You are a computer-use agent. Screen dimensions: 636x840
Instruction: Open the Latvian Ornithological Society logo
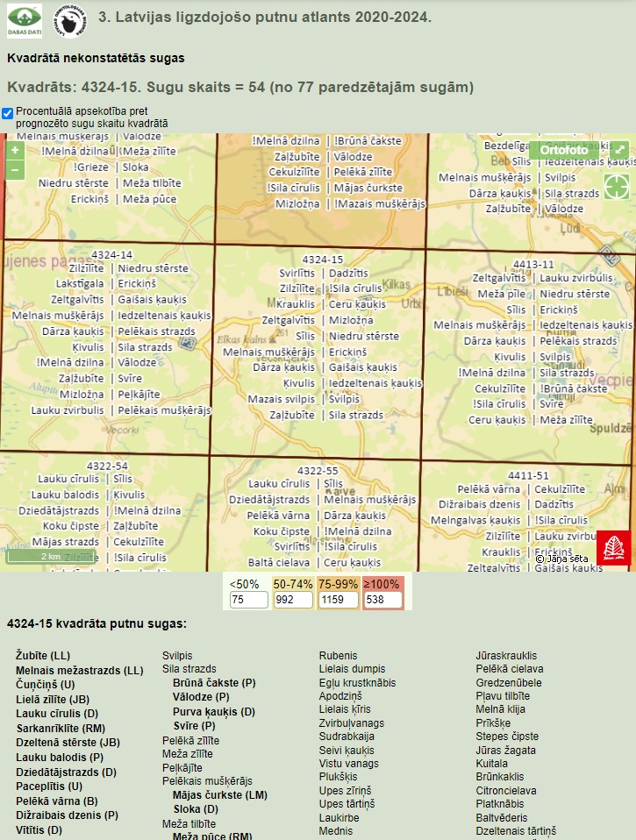point(70,19)
